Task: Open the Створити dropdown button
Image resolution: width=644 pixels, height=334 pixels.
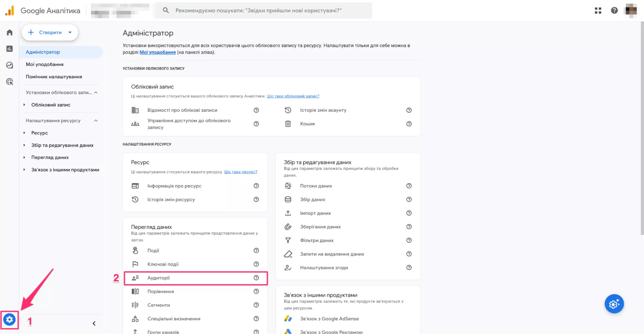Action: coord(50,32)
